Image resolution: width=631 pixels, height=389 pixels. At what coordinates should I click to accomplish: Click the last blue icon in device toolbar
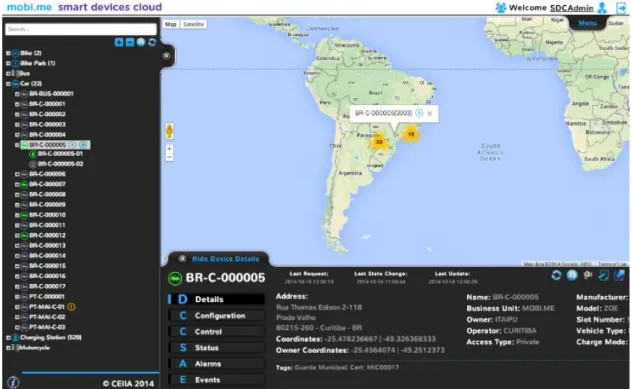coord(619,275)
